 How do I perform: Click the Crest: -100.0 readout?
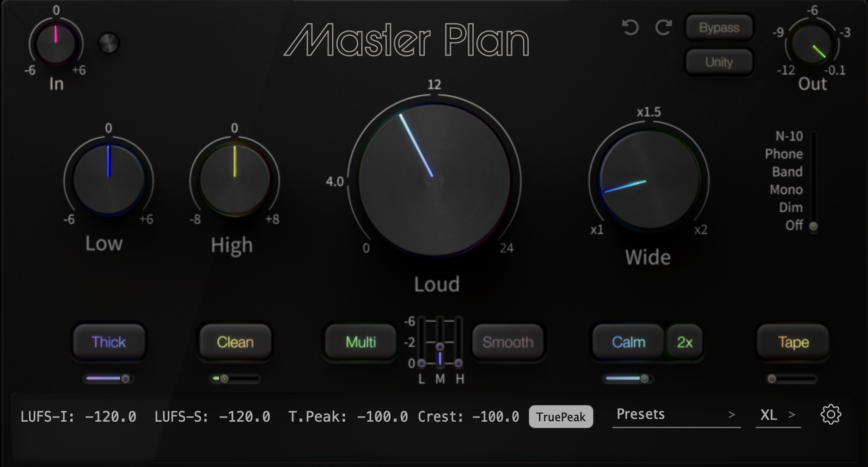tap(468, 417)
